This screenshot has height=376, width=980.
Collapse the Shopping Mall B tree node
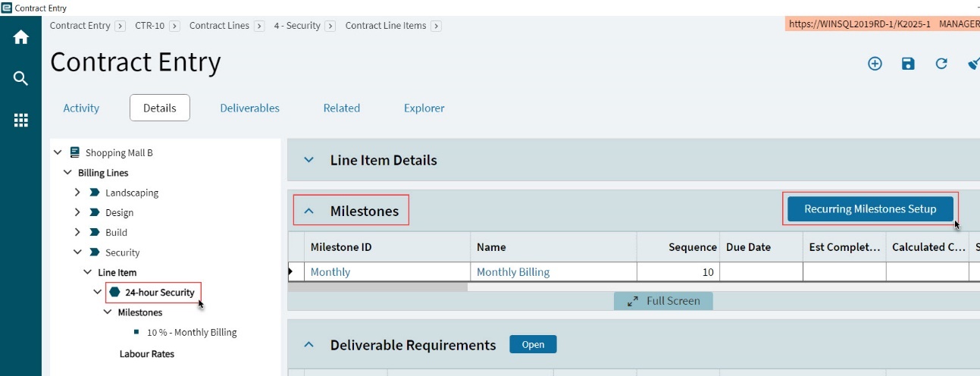coord(58,152)
